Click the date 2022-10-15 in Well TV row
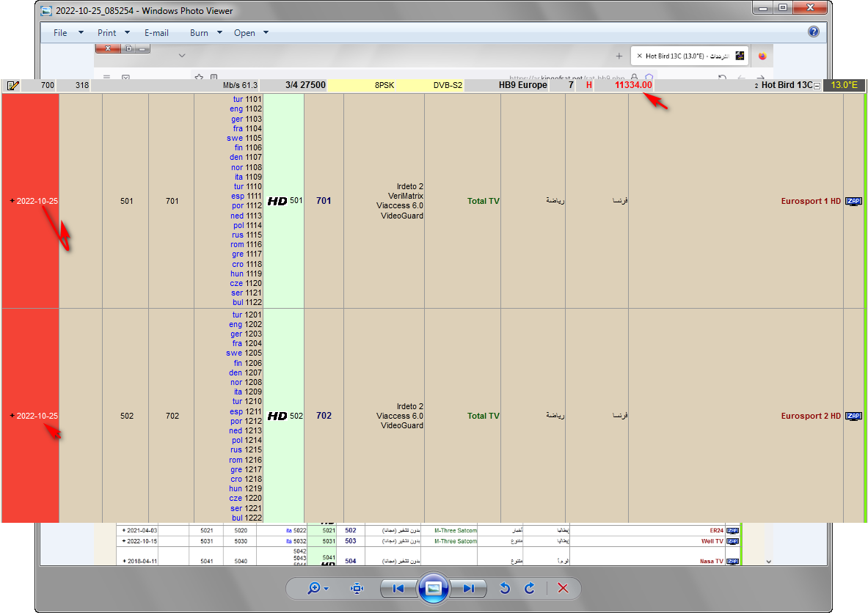 (142, 541)
